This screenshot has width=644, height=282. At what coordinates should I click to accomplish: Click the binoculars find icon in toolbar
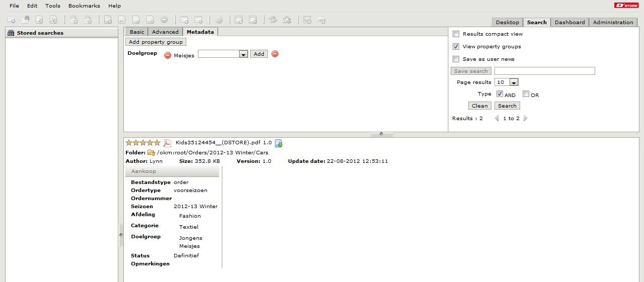pyautogui.click(x=25, y=20)
